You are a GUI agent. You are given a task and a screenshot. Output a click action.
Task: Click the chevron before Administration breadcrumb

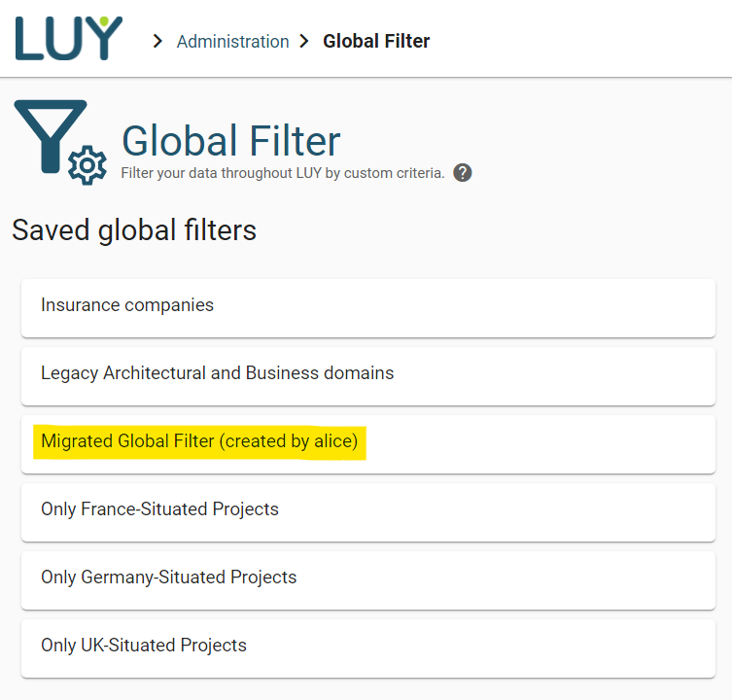[157, 41]
